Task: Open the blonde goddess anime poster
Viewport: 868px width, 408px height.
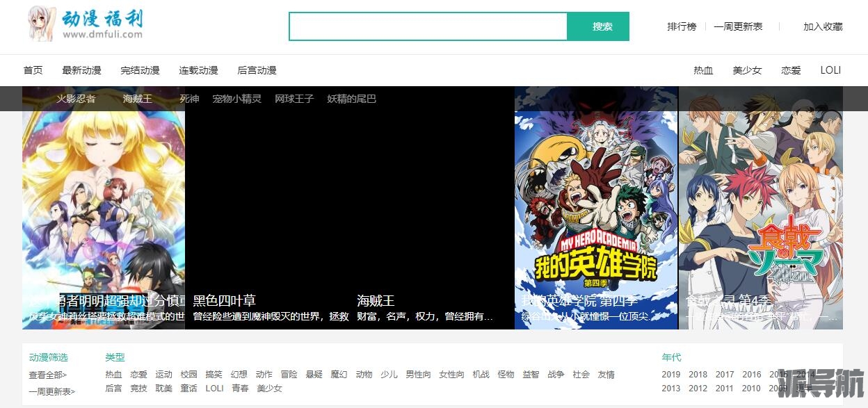Action: coord(104,208)
